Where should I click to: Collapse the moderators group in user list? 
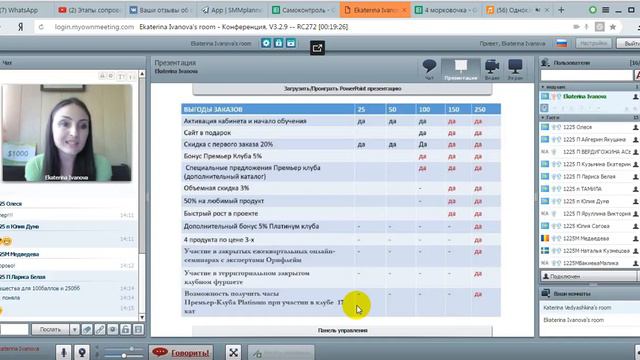[543, 87]
